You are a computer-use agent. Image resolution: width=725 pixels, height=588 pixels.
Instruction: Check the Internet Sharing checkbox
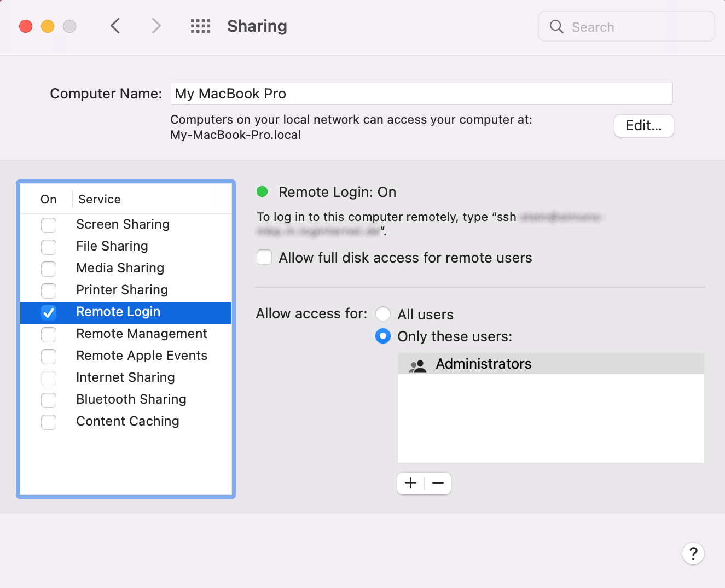point(49,378)
